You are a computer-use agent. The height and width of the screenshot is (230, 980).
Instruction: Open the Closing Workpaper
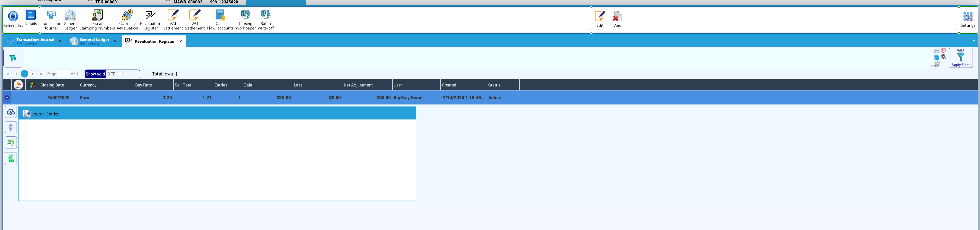[x=246, y=20]
